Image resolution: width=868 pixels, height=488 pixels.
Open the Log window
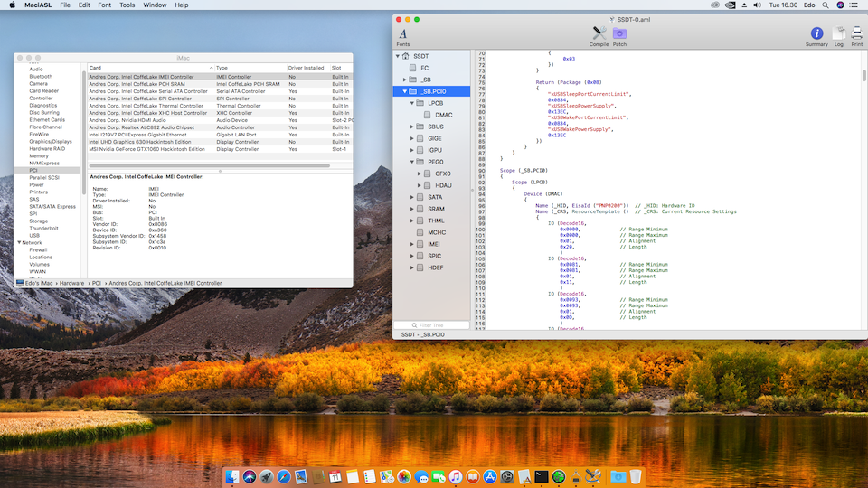pyautogui.click(x=838, y=35)
